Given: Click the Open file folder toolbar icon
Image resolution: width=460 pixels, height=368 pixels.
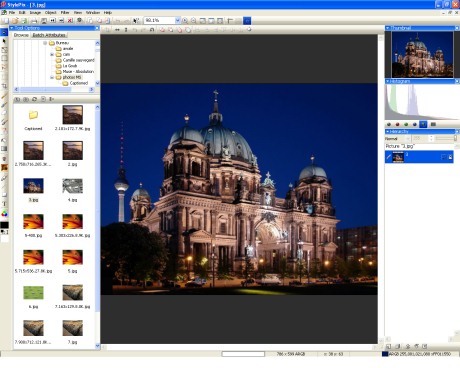Looking at the screenshot, I should [x=15, y=21].
